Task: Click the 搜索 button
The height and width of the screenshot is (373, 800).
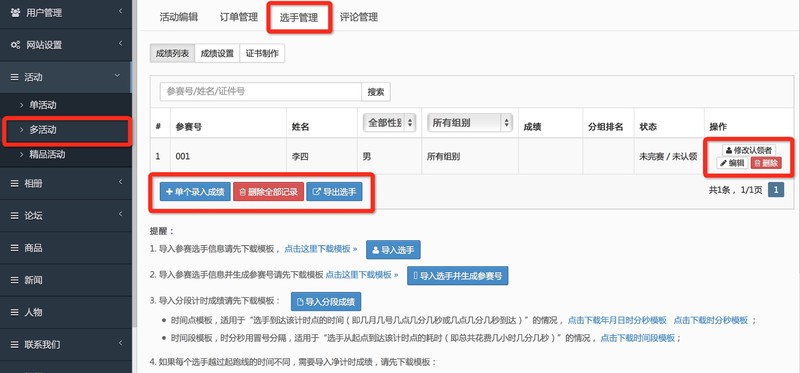Action: (376, 92)
